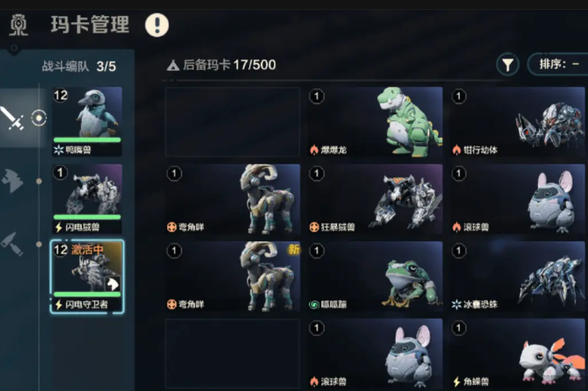Select the 角蝾兽 axolotl card
Viewport: 588px width, 391px height.
[x=518, y=353]
